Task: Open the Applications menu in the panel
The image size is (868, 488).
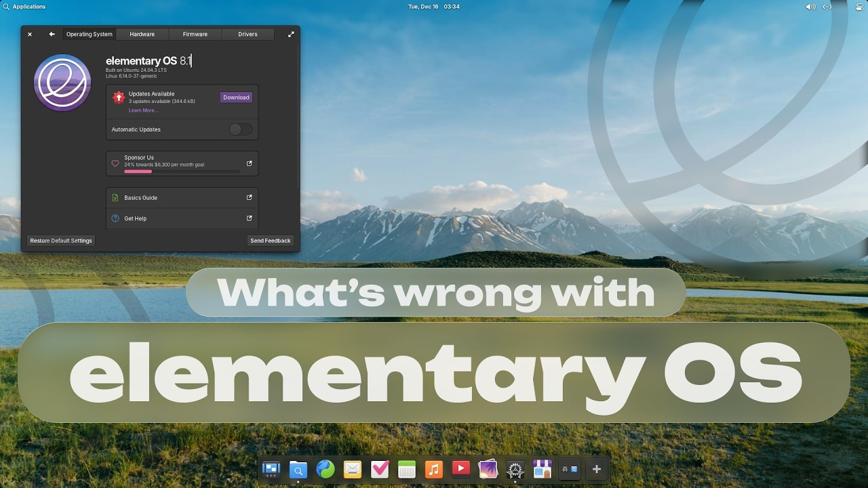Action: tap(24, 7)
